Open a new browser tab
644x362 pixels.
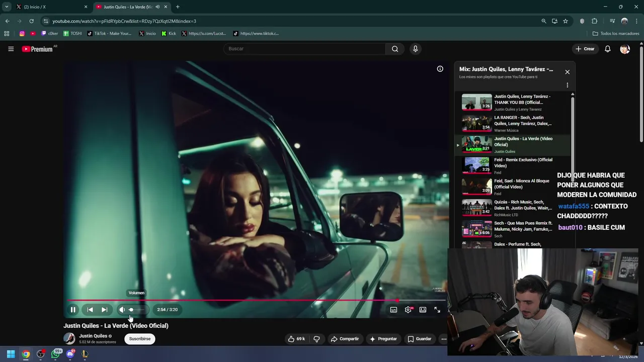coord(178,7)
